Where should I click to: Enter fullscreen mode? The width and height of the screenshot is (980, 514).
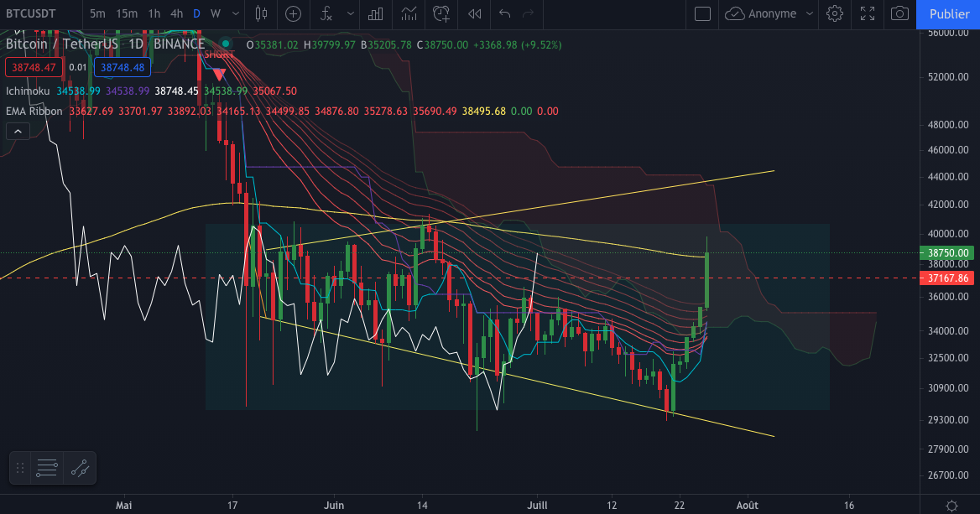[x=867, y=14]
